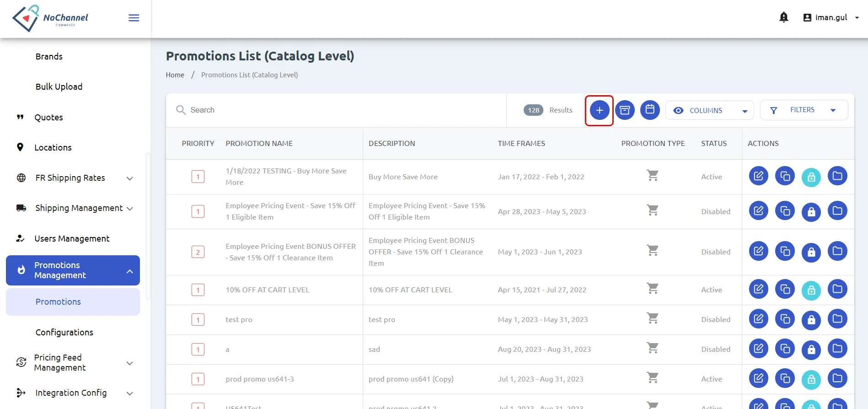Open the COLUMNS dropdown

point(709,110)
